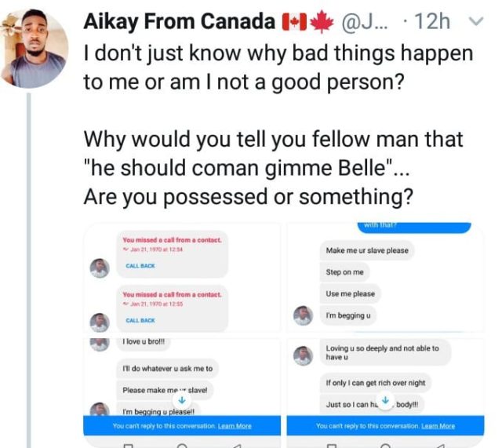Click sender avatar beside second missed call
This screenshot has height=448, width=502.
point(100,322)
